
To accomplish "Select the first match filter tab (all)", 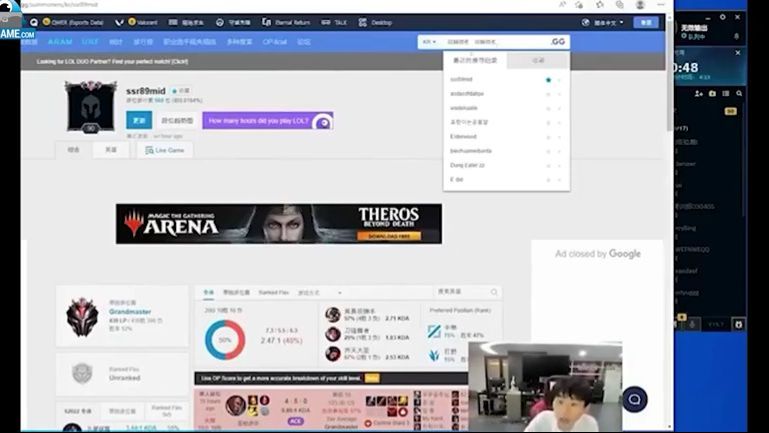I will [x=208, y=292].
